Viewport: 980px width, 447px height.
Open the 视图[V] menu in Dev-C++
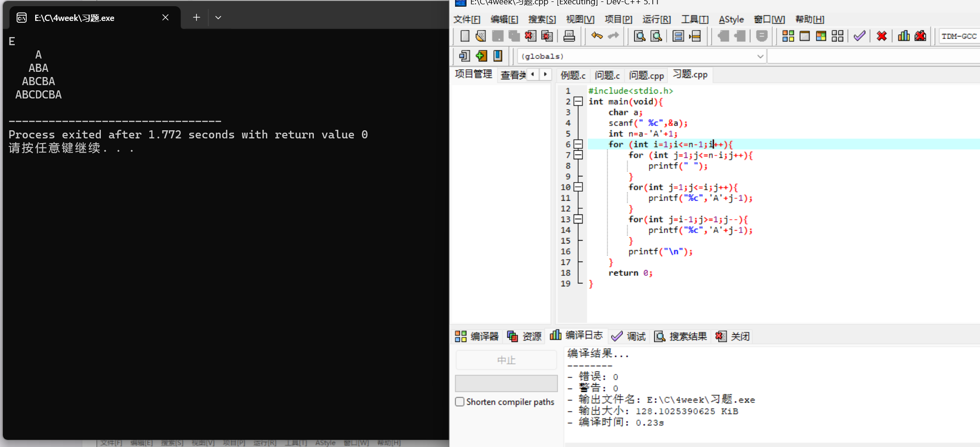[580, 19]
